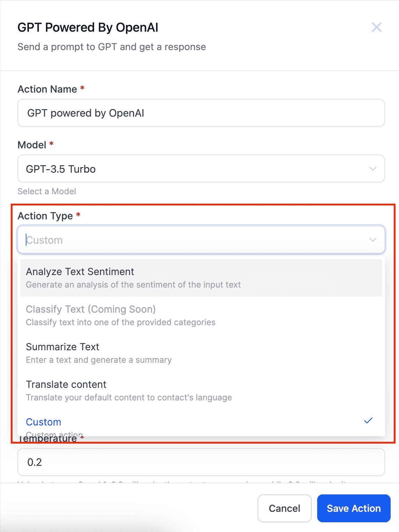Screen dimensions: 399x532
Task: Expand the Model dropdown chevron arrow
Action: [373, 169]
